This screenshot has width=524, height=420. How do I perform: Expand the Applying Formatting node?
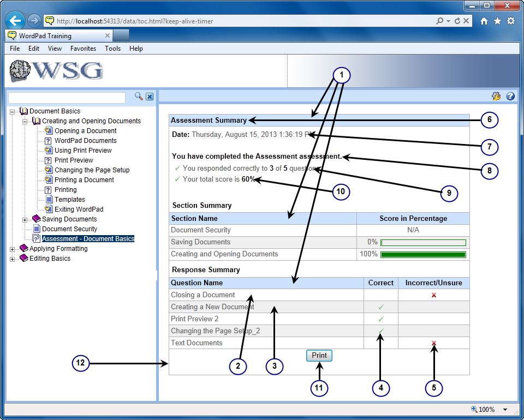(x=11, y=248)
